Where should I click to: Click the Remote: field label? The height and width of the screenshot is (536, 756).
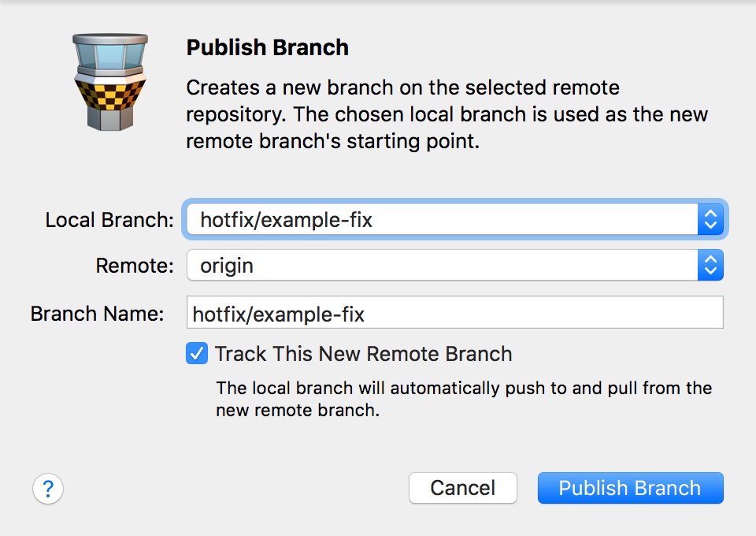coord(135,266)
